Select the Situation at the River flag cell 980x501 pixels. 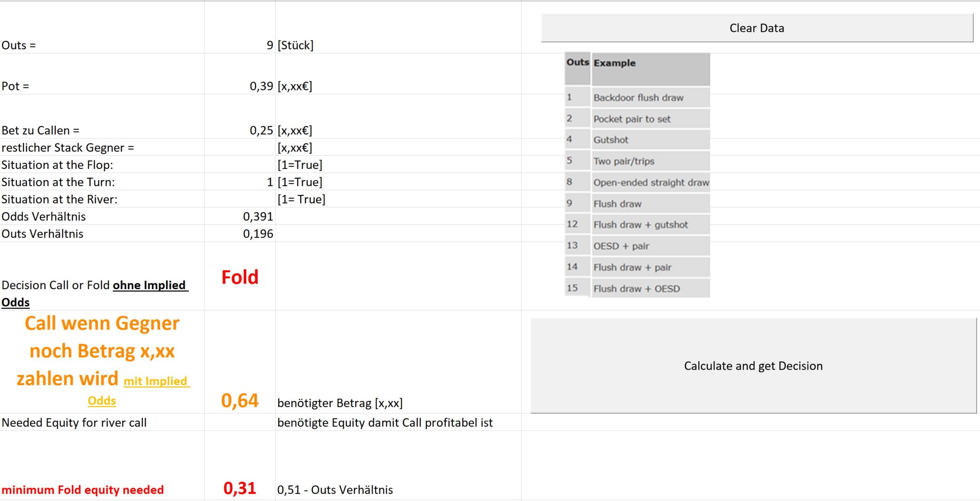pos(240,199)
